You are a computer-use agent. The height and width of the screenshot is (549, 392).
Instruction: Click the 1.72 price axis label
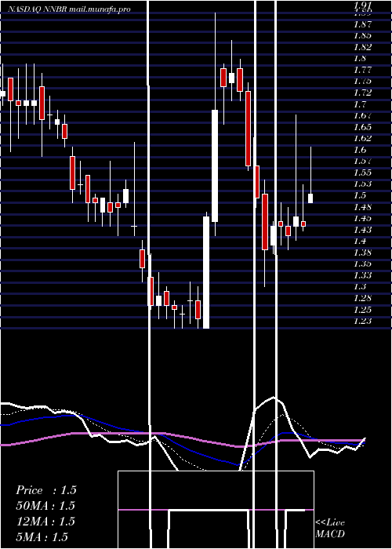[362, 93]
